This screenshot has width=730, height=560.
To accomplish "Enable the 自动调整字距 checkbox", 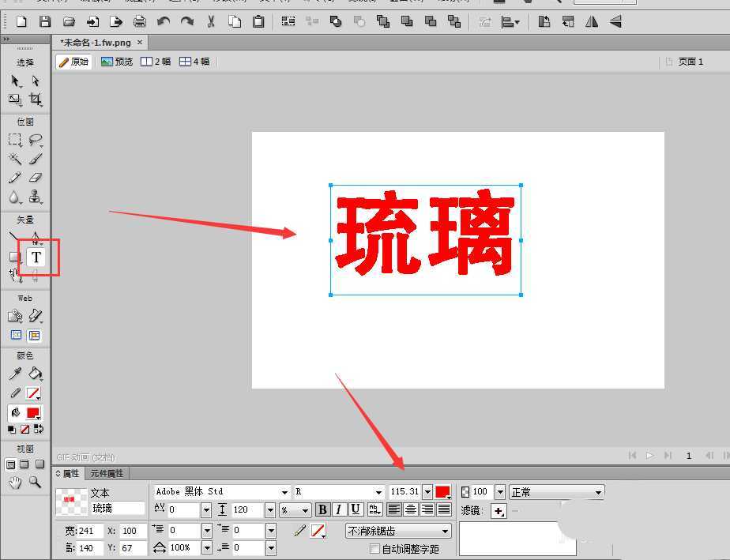I will pos(374,548).
